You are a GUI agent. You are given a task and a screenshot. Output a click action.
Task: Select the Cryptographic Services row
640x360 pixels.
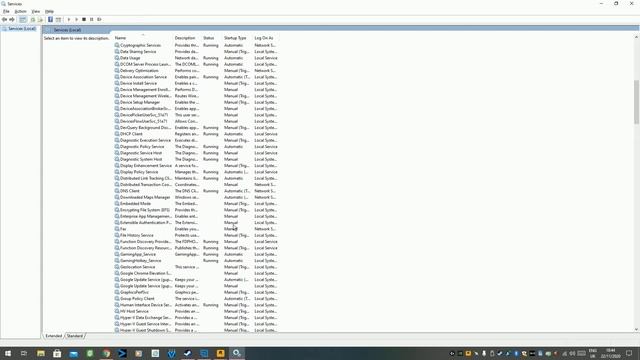click(x=196, y=45)
